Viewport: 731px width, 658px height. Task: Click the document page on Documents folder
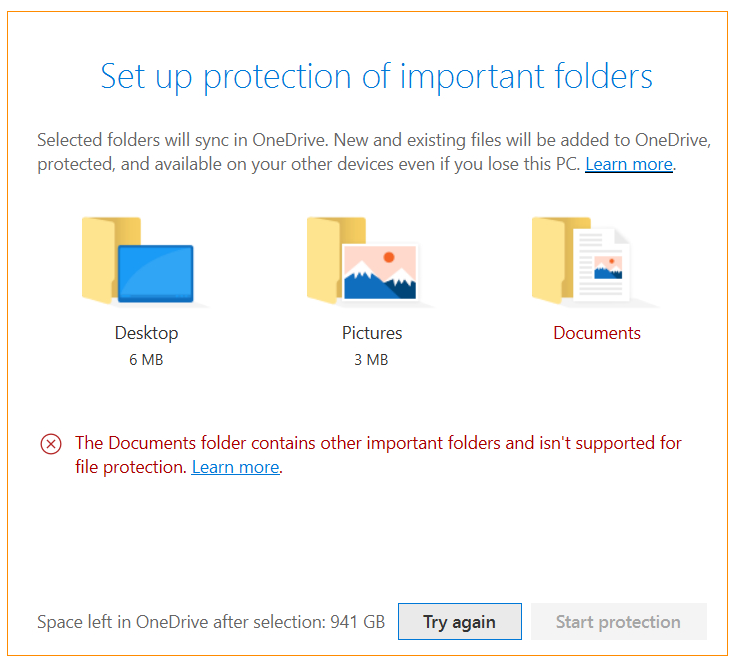pos(601,264)
